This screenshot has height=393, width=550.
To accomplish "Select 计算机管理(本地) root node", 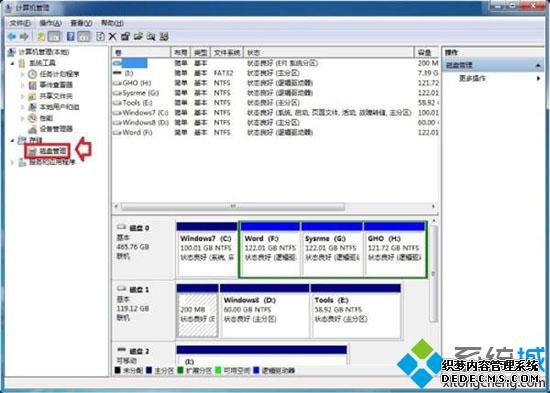I will pyautogui.click(x=44, y=52).
